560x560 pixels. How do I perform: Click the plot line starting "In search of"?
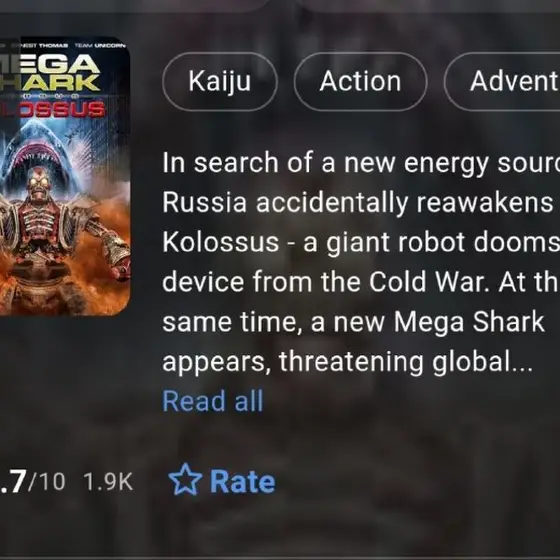[361, 162]
